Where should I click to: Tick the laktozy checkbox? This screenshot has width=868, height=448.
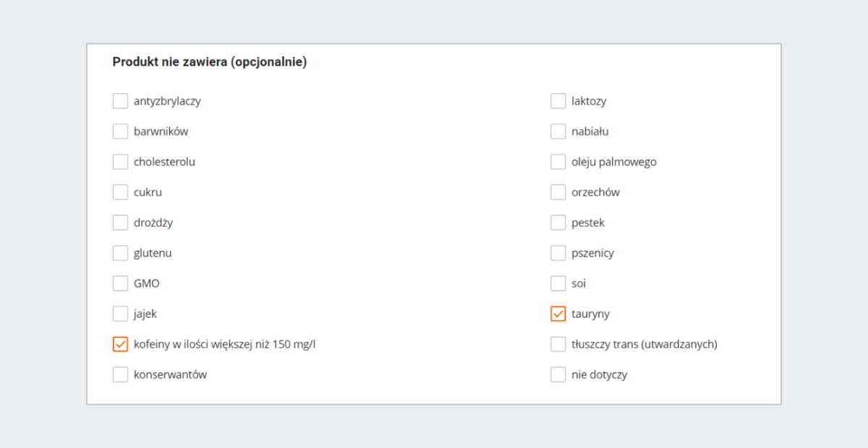(558, 101)
